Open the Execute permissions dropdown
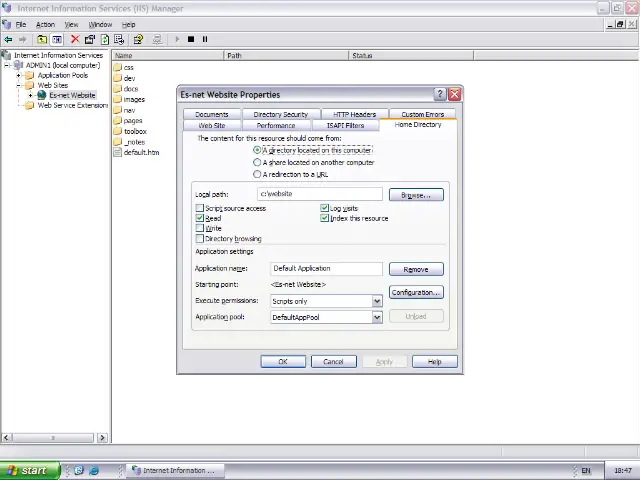This screenshot has height=480, width=640. 377,301
